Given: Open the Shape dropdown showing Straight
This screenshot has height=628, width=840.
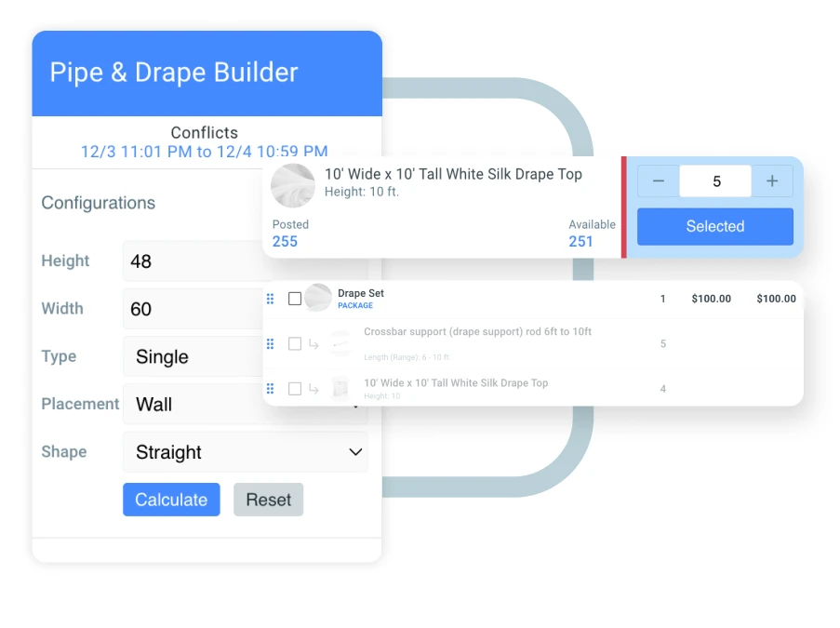Looking at the screenshot, I should tap(246, 452).
